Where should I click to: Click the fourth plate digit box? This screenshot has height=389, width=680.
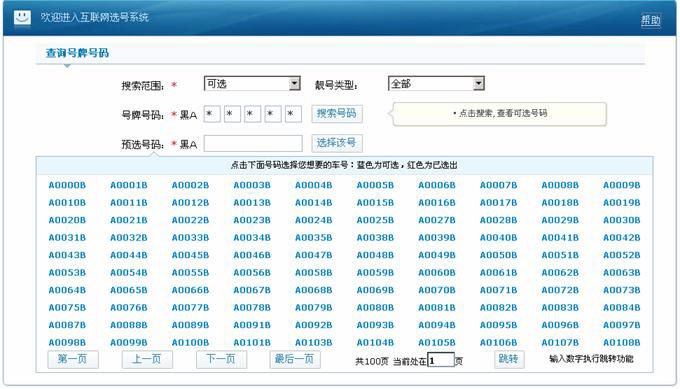tap(273, 114)
